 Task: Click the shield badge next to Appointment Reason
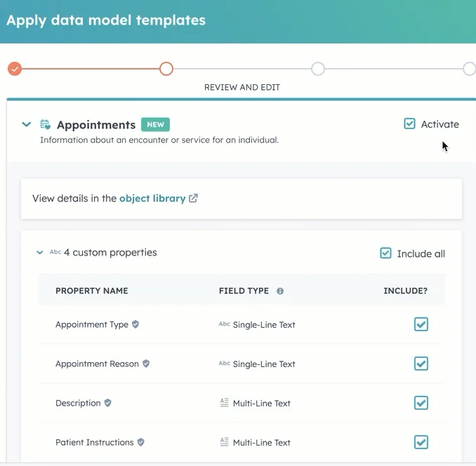pos(146,364)
